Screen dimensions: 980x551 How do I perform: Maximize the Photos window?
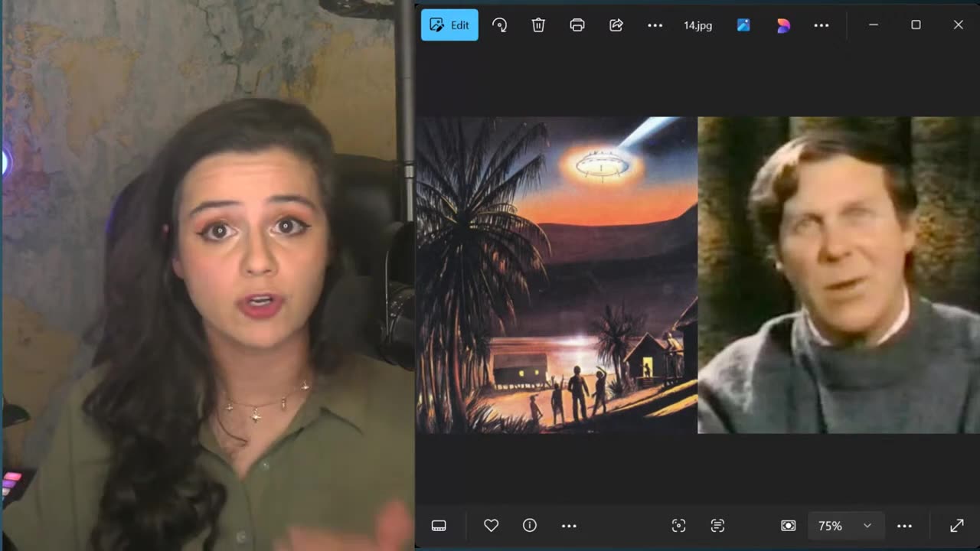(916, 25)
